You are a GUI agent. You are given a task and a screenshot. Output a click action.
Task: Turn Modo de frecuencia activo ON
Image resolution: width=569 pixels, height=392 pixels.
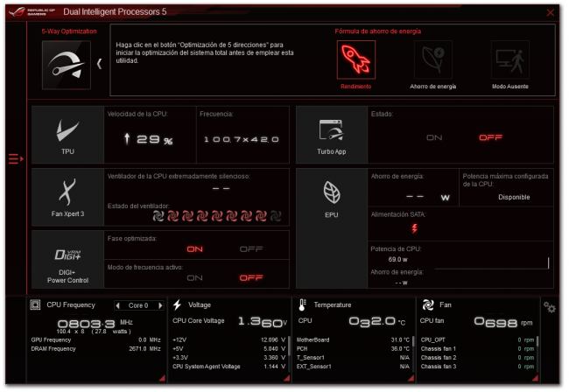click(x=195, y=277)
